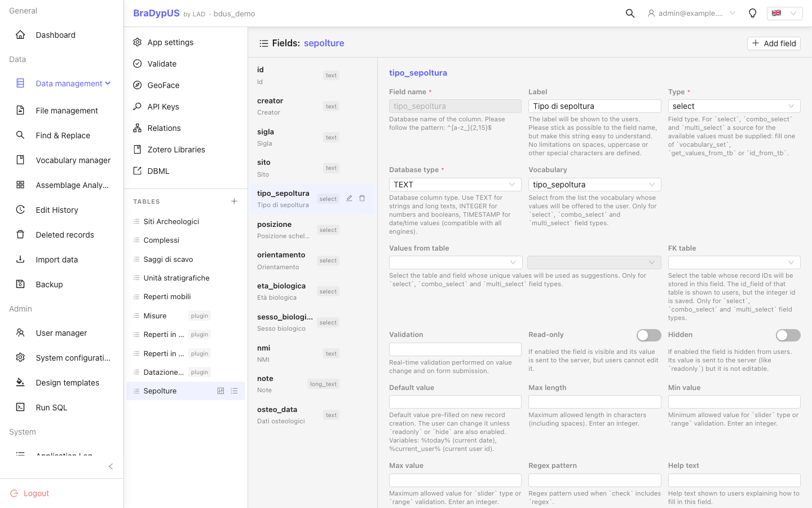
Task: Click the Label input with Tipo di sepoltura
Action: tap(594, 106)
